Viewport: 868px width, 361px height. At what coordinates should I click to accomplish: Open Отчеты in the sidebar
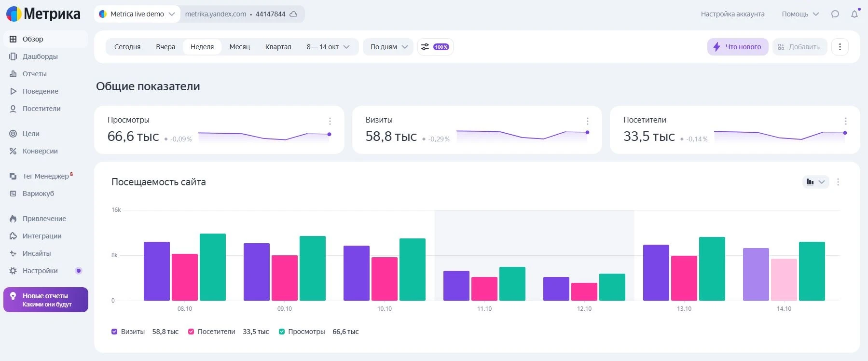[x=34, y=74]
